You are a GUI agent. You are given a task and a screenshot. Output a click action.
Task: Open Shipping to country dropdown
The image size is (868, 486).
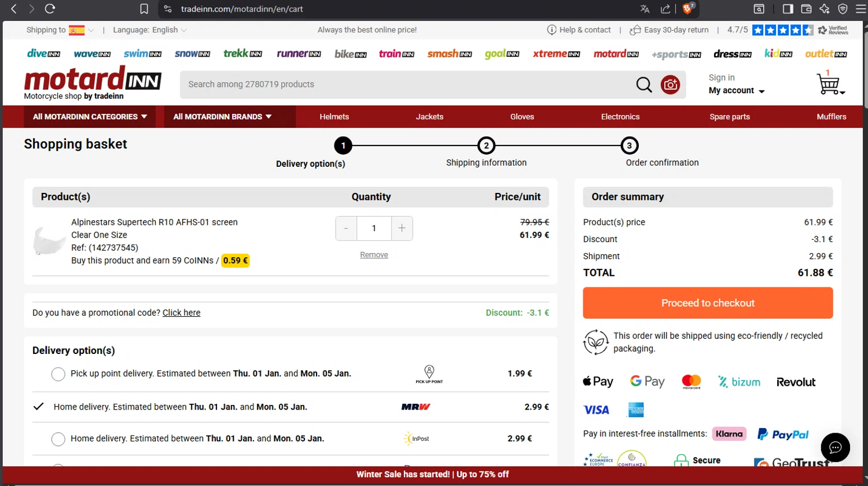[x=60, y=30]
